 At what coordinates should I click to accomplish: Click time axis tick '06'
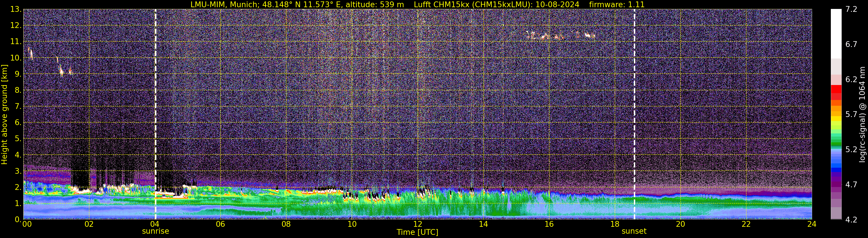tap(220, 224)
